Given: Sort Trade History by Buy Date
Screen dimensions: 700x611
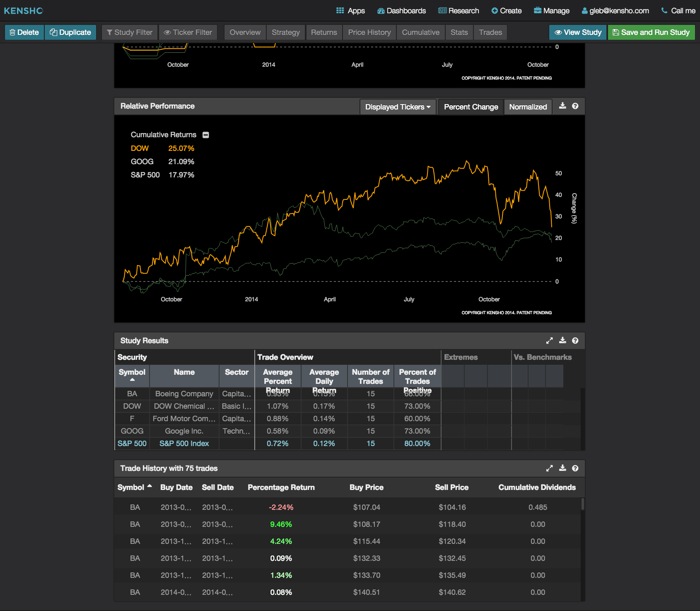Looking at the screenshot, I should (176, 487).
